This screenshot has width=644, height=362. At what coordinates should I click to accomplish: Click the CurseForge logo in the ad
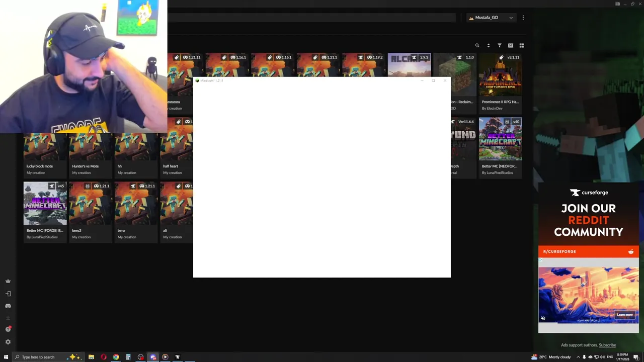pos(589,193)
